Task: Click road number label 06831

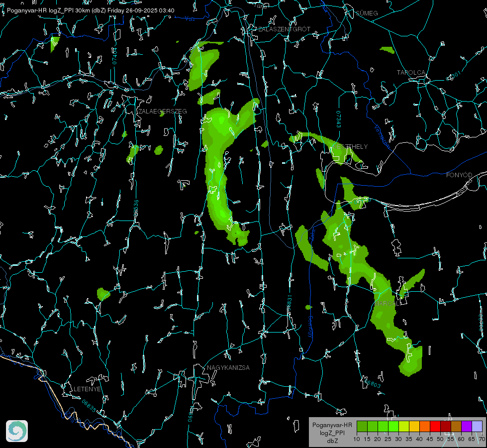Action: 289,303
